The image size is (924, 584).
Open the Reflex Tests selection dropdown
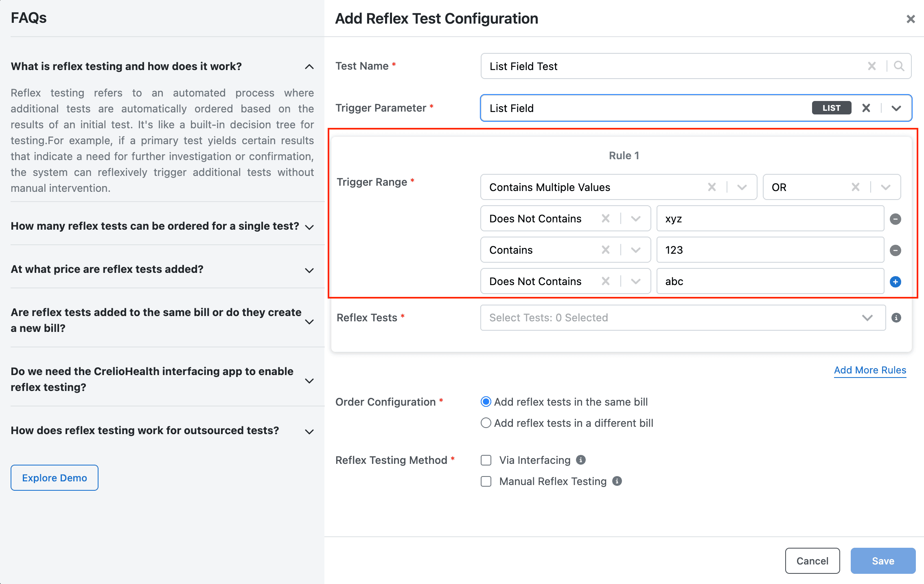coord(683,318)
